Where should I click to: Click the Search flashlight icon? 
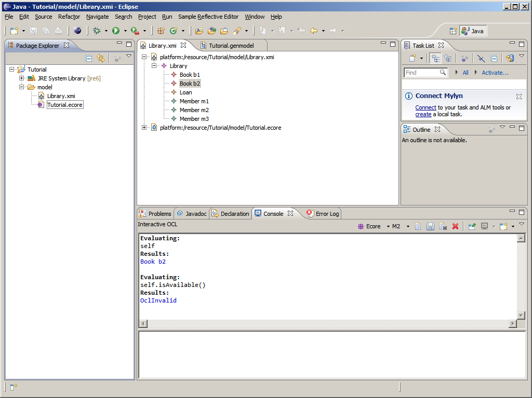[x=237, y=31]
